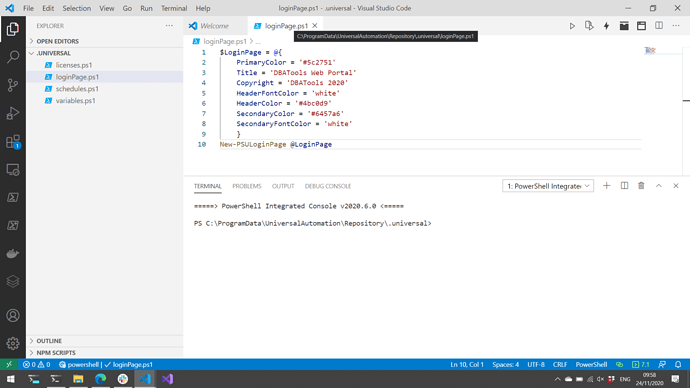Click PowerShell version 7.1 in status bar

(x=641, y=364)
